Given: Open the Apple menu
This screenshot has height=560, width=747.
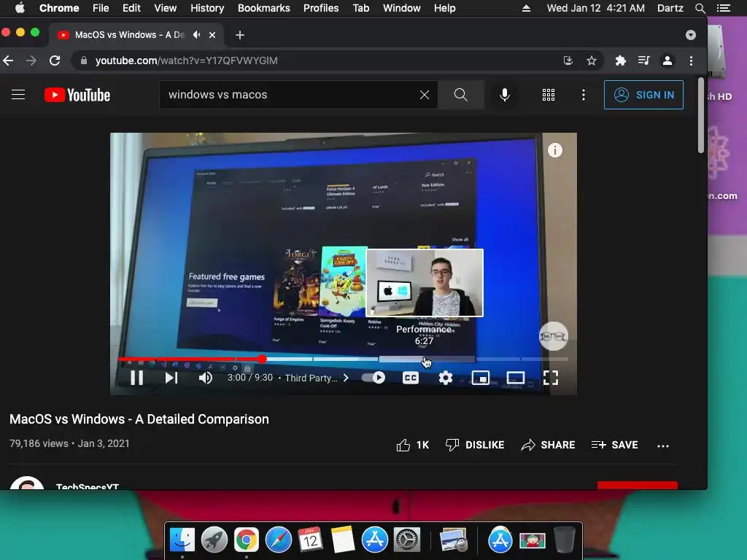Looking at the screenshot, I should [20, 8].
